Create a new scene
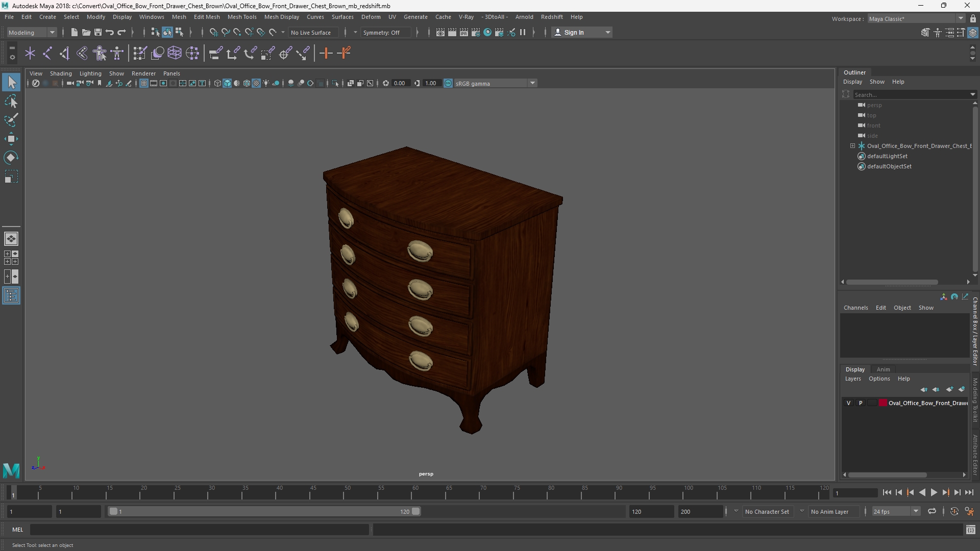This screenshot has height=551, width=980. coord(74,32)
